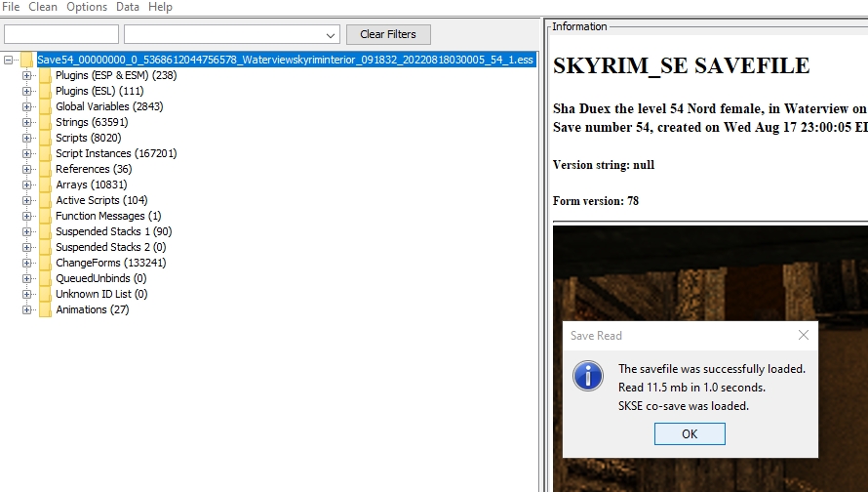Expand QueuedUnbinds (0) node
Image resolution: width=868 pixels, height=492 pixels.
click(x=26, y=278)
